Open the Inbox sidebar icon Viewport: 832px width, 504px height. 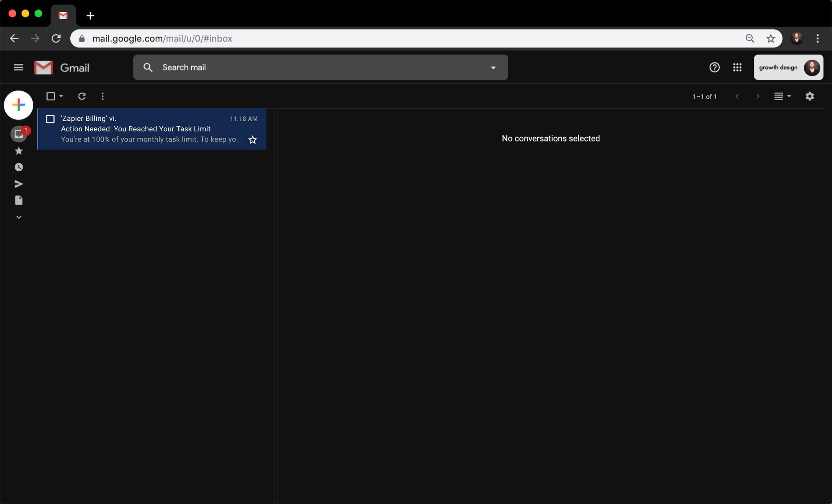click(18, 134)
